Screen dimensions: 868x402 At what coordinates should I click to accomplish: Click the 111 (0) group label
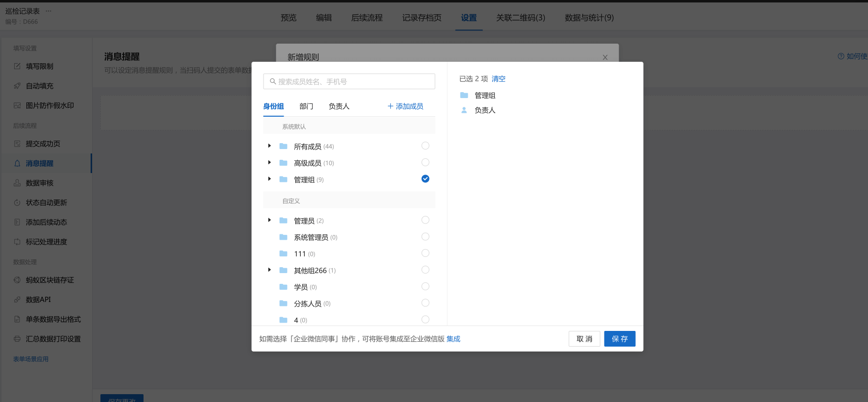click(304, 254)
